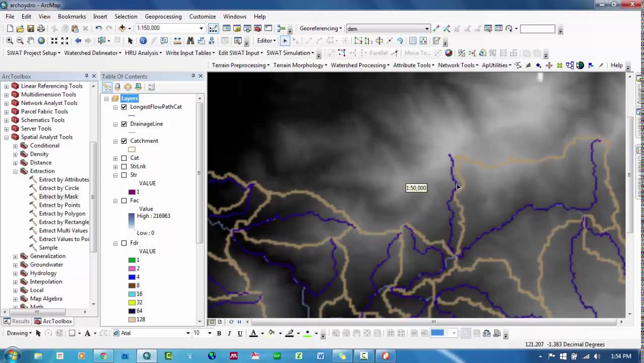Click the Edit tool arrow beside Editor
Image resolution: width=644 pixels, height=363 pixels.
pyautogui.click(x=285, y=41)
